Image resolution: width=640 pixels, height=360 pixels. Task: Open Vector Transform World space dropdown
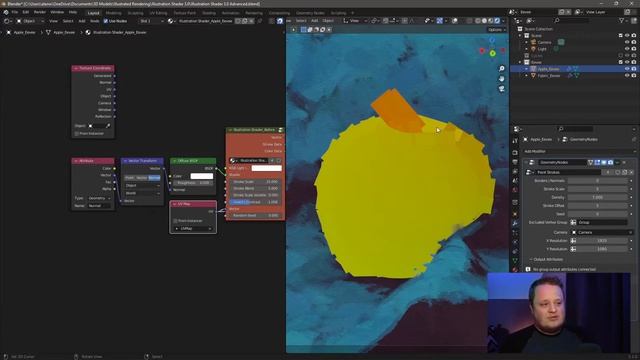pyautogui.click(x=142, y=193)
